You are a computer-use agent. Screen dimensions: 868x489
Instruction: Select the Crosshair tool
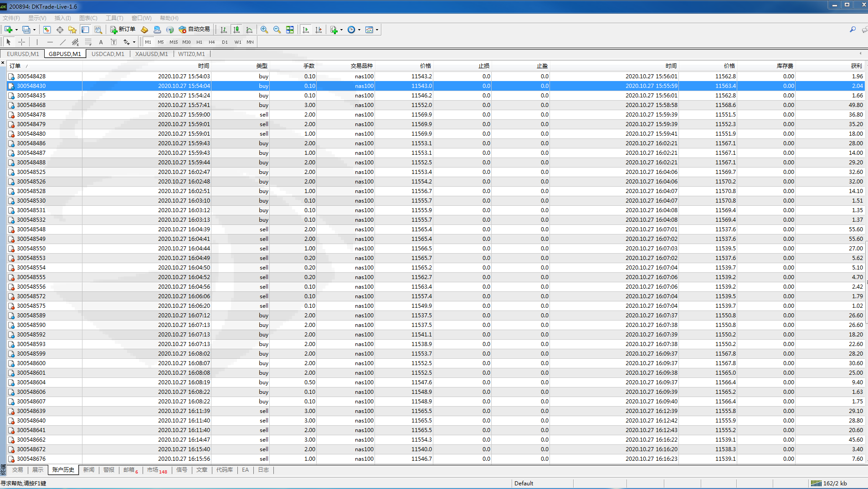coord(21,42)
